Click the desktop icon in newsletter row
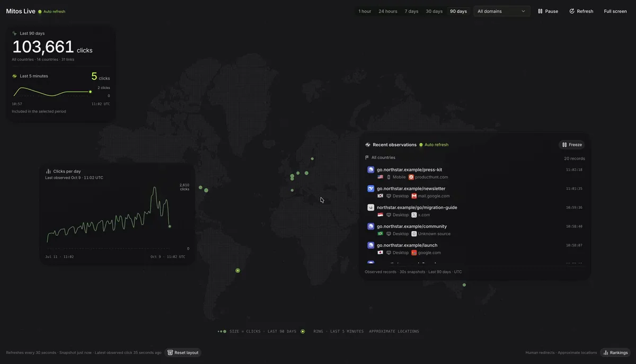 (388, 196)
